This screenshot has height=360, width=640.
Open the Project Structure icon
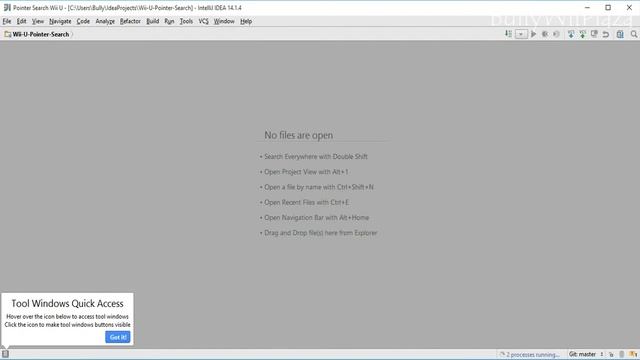click(620, 34)
